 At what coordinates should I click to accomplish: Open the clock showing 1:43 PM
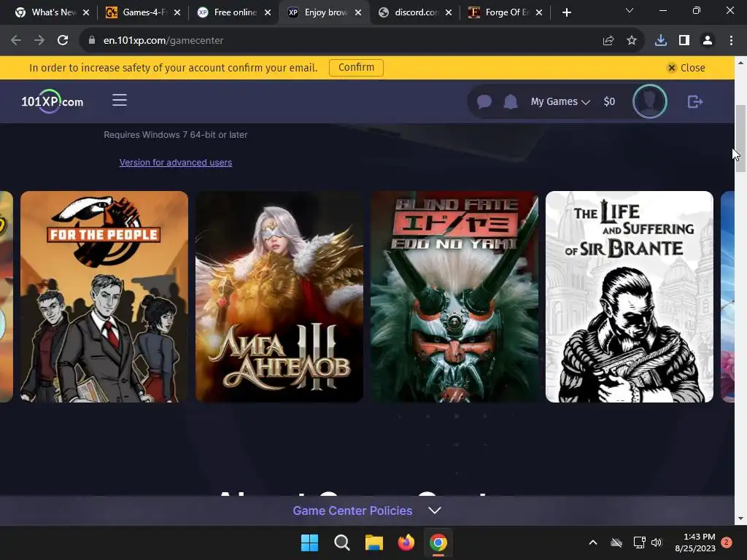(x=695, y=542)
